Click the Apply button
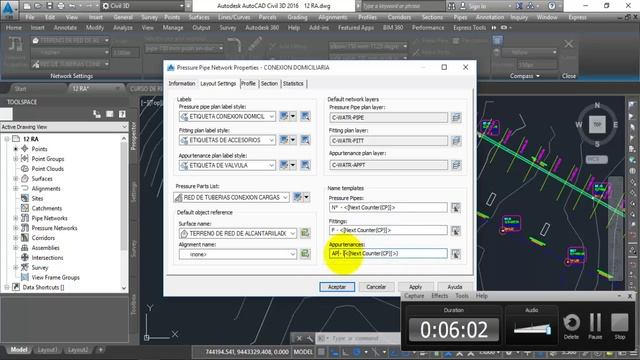The image size is (640, 360). point(415,287)
